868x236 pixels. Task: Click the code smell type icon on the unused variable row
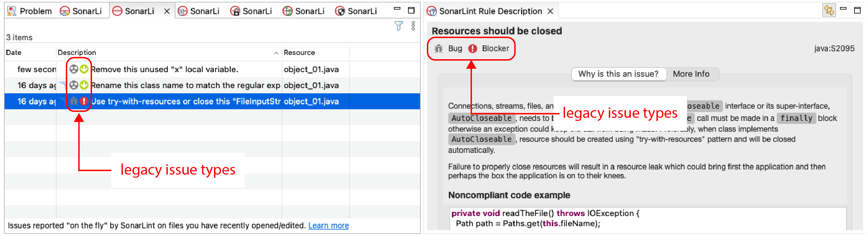click(74, 69)
